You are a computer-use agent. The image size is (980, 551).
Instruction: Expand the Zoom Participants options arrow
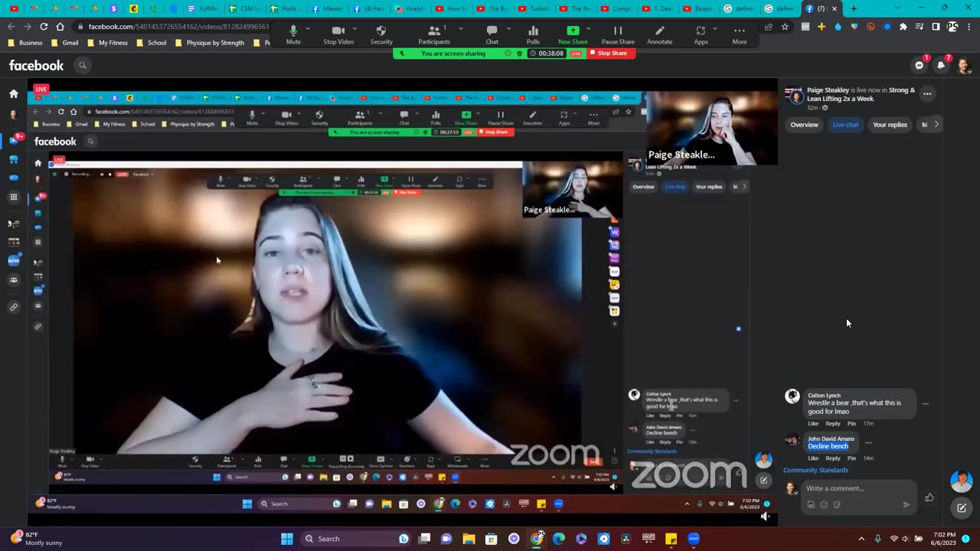point(460,29)
